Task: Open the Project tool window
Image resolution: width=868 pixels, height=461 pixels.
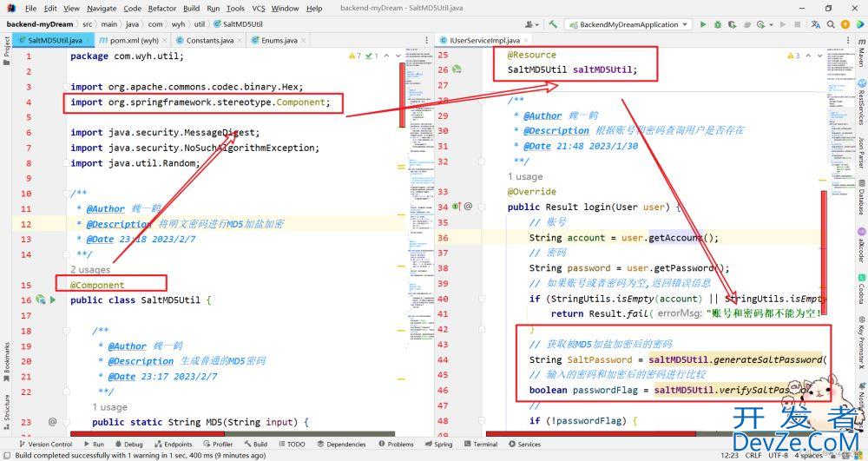Action: click(x=7, y=51)
